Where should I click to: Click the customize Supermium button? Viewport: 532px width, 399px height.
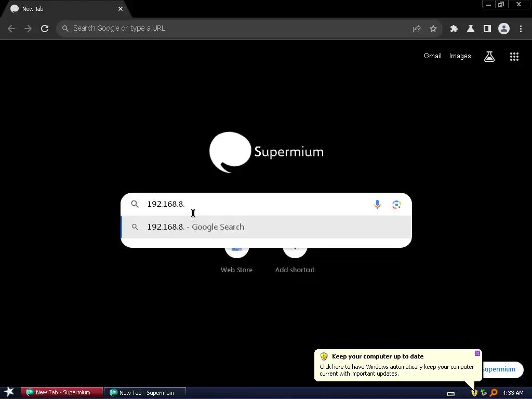(503, 369)
